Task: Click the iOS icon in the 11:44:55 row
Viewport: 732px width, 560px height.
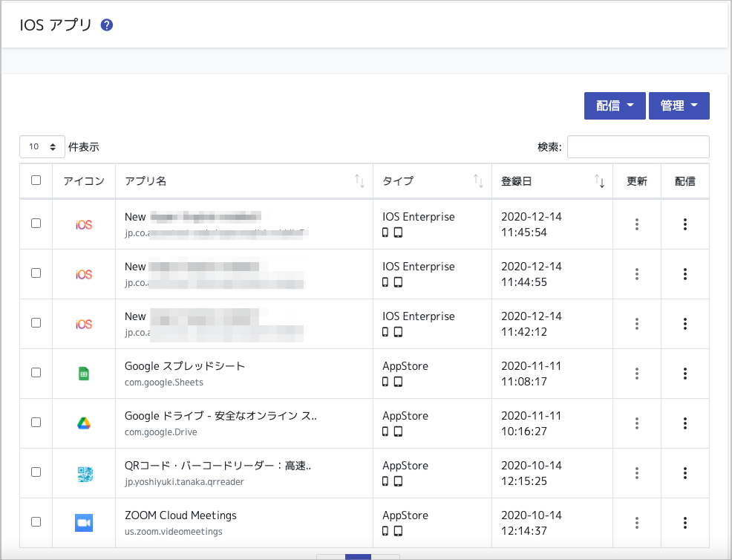Action: click(84, 274)
